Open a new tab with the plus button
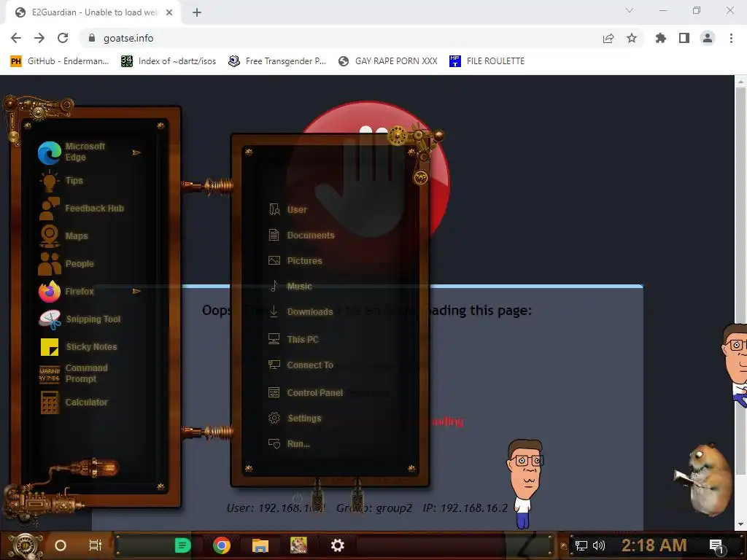The height and width of the screenshot is (560, 747). pyautogui.click(x=197, y=12)
